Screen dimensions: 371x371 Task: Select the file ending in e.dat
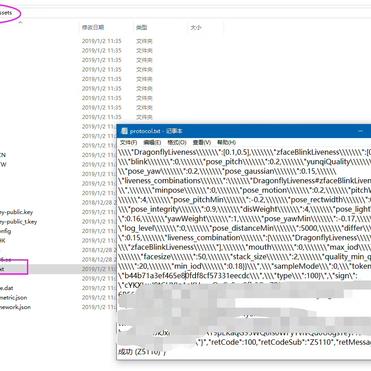click(7, 288)
